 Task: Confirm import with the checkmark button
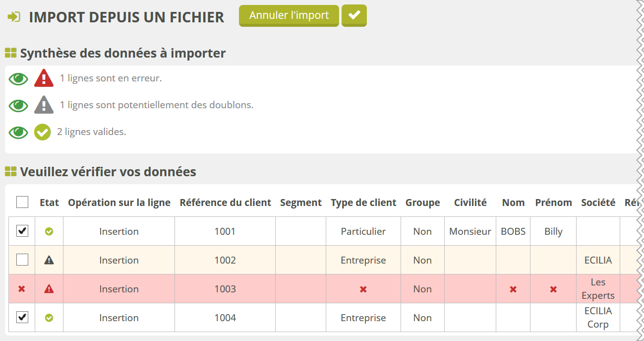(x=354, y=15)
